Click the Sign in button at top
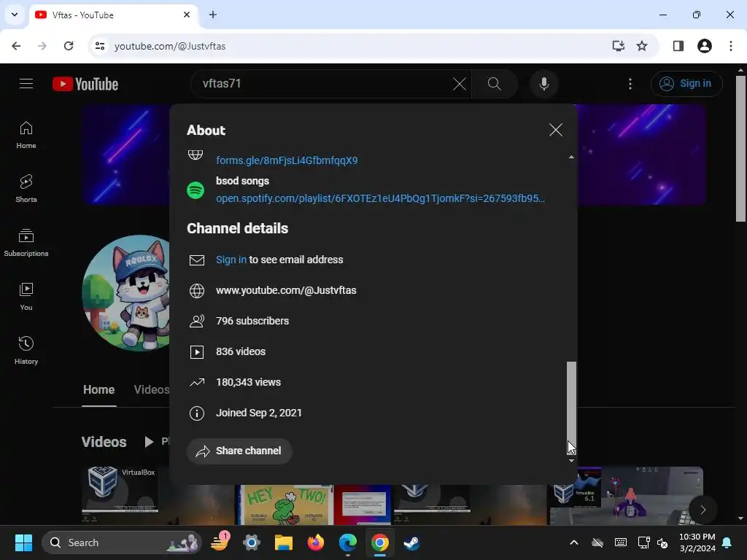Screen dimensions: 747x560 [686, 84]
